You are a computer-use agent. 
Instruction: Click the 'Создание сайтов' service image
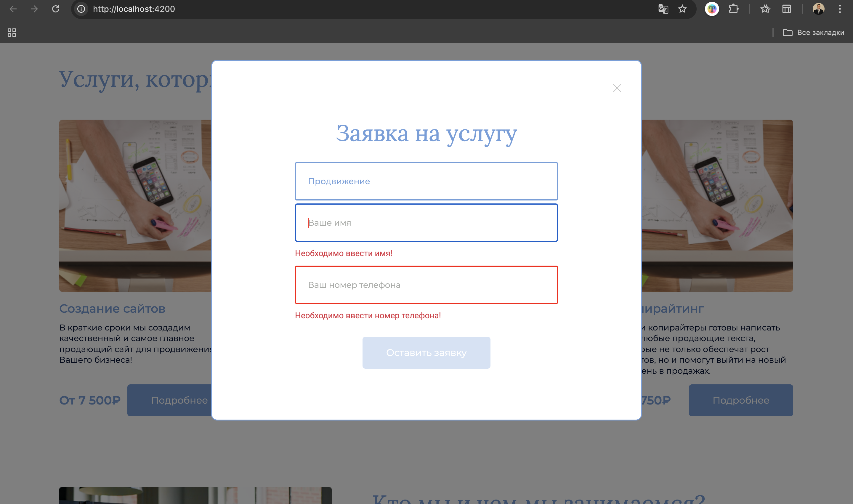click(135, 206)
